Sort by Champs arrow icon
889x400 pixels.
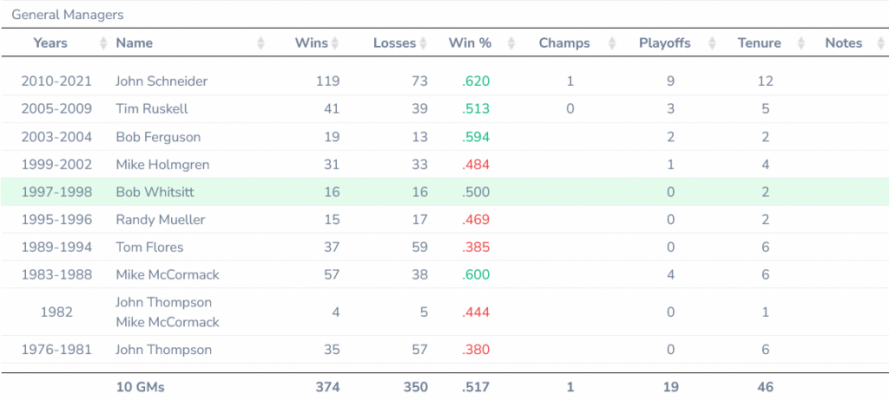click(612, 43)
